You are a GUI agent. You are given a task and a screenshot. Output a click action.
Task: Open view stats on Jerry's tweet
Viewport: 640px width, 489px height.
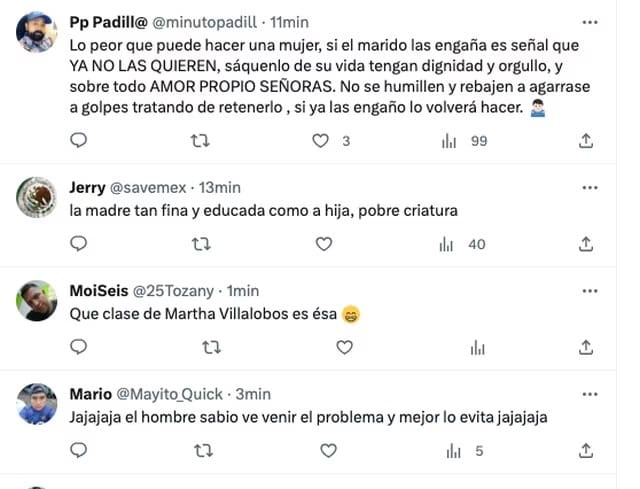click(x=446, y=244)
